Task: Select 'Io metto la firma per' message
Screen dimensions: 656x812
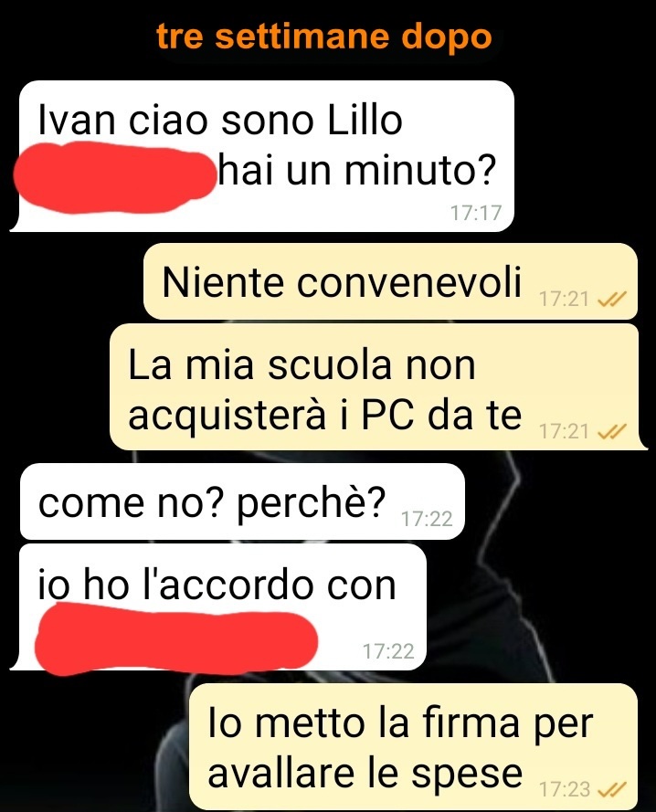Action: [x=413, y=747]
